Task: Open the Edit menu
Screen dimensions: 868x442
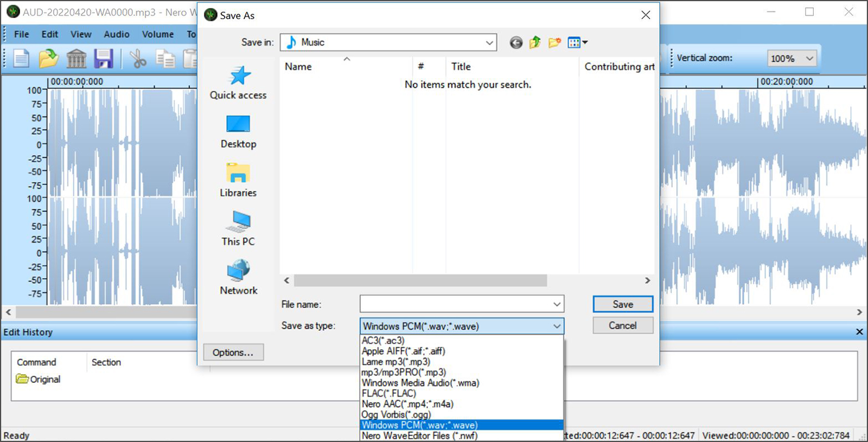Action: [x=50, y=34]
